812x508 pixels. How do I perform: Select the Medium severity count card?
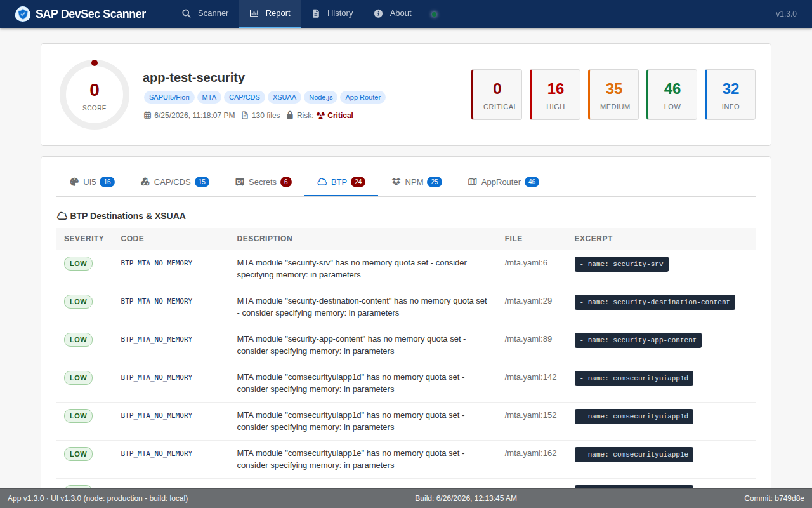[613, 95]
